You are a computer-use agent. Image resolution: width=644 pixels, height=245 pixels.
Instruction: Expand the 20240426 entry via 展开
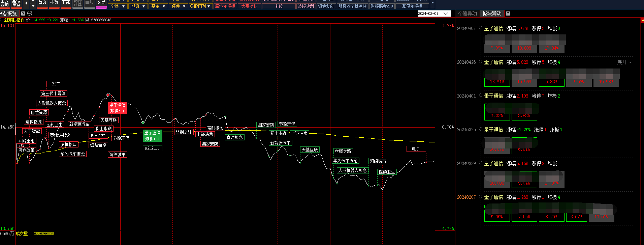(x=624, y=62)
